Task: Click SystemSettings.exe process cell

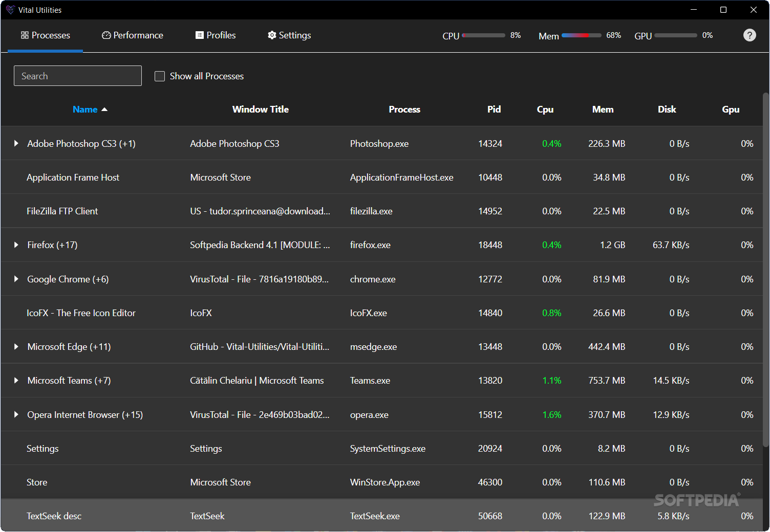Action: click(388, 449)
